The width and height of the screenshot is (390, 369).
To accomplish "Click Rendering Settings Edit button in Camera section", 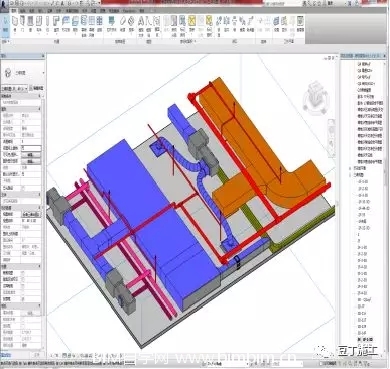I will [x=31, y=313].
